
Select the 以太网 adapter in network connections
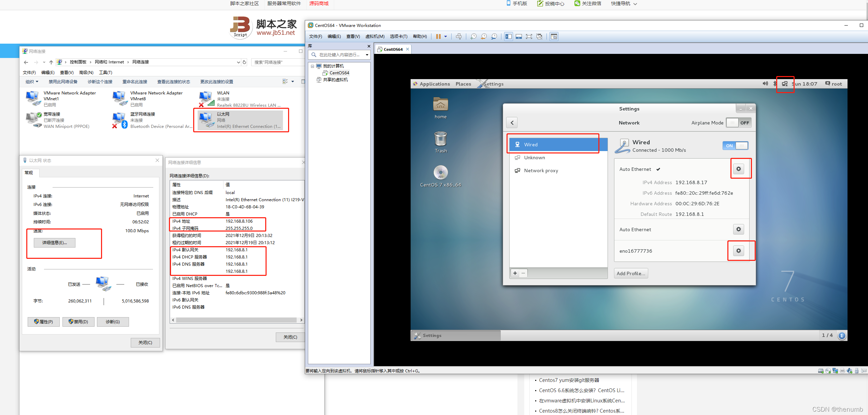click(241, 120)
